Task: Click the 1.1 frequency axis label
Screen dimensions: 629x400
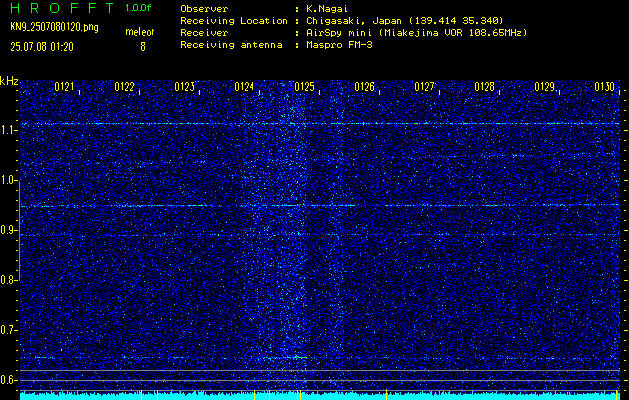Action: coord(8,131)
